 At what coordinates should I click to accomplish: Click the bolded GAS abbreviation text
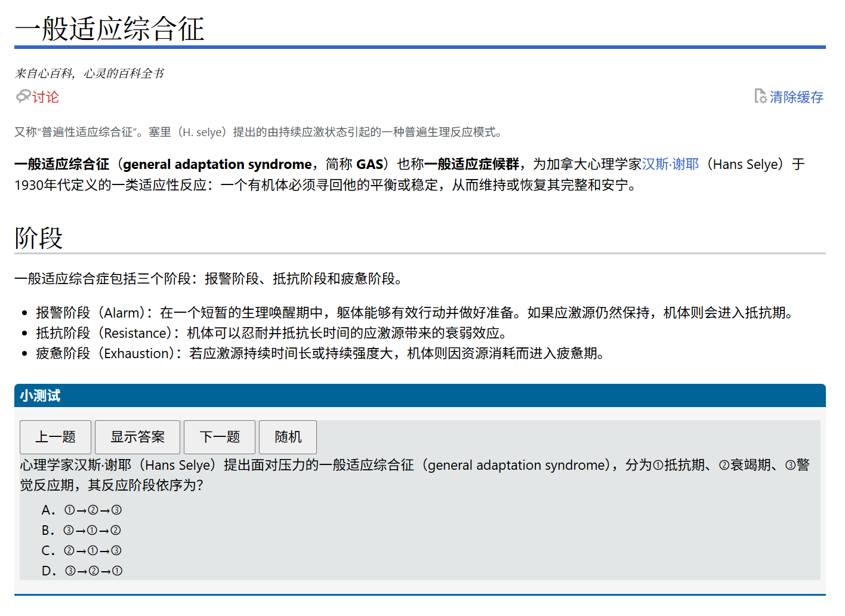(x=369, y=164)
